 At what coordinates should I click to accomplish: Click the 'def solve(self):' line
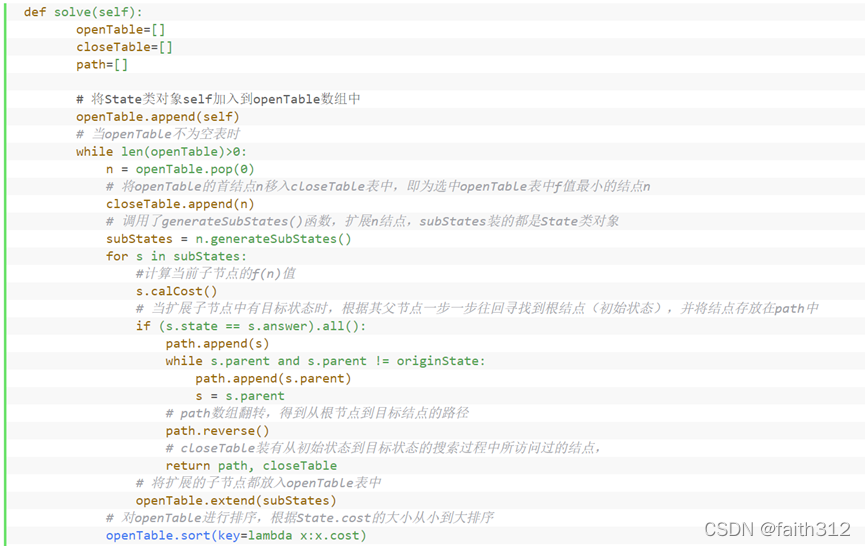83,12
